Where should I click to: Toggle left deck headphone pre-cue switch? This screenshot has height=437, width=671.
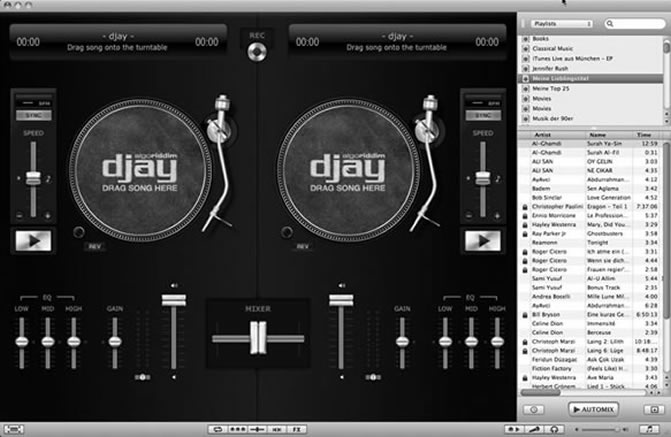143,377
